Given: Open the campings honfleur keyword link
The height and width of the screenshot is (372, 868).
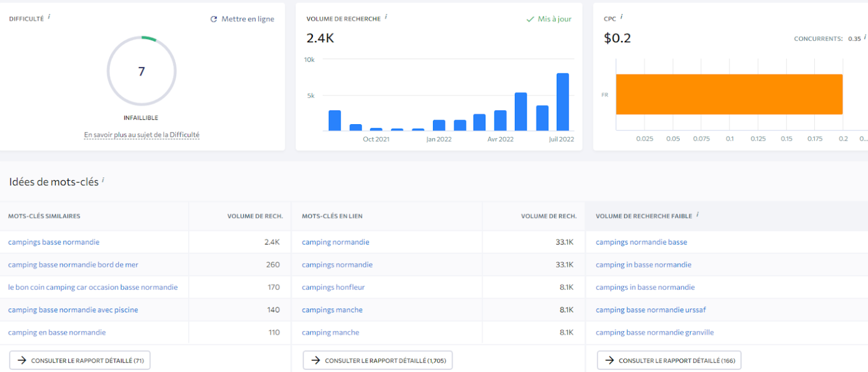Looking at the screenshot, I should [333, 287].
